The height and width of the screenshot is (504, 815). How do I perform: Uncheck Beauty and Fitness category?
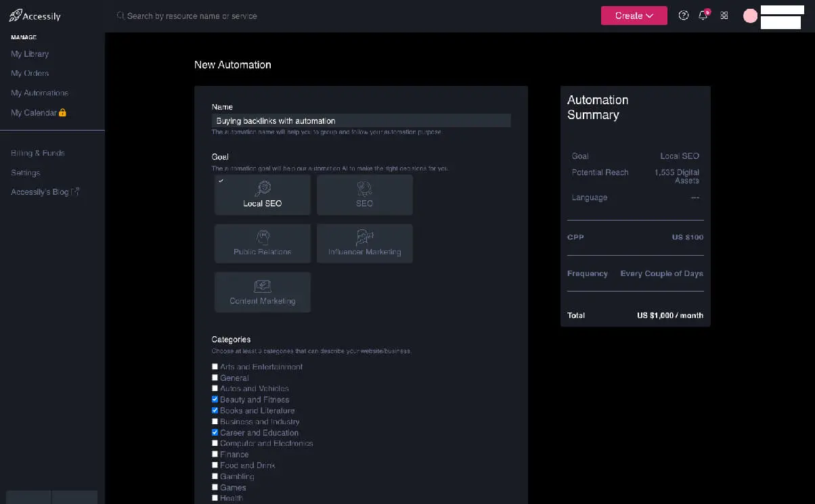(215, 399)
